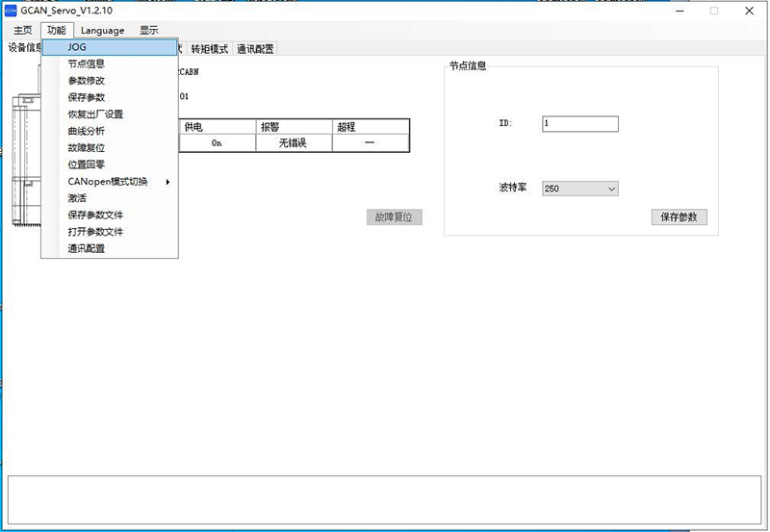770x532 pixels.
Task: Click 激活 menu item
Action: (76, 198)
